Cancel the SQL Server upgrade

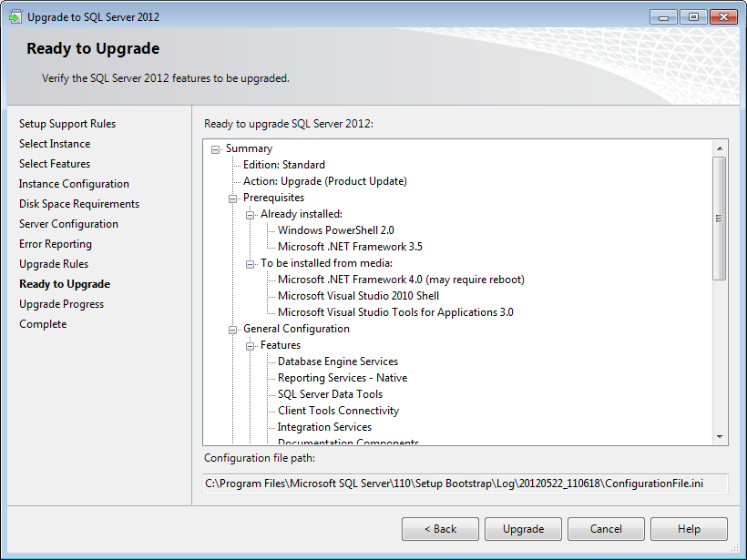click(606, 529)
